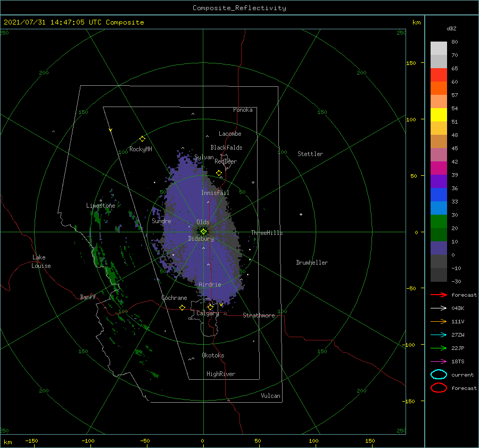Click the orange 57-60 dBZ swatch

pyautogui.click(x=439, y=88)
